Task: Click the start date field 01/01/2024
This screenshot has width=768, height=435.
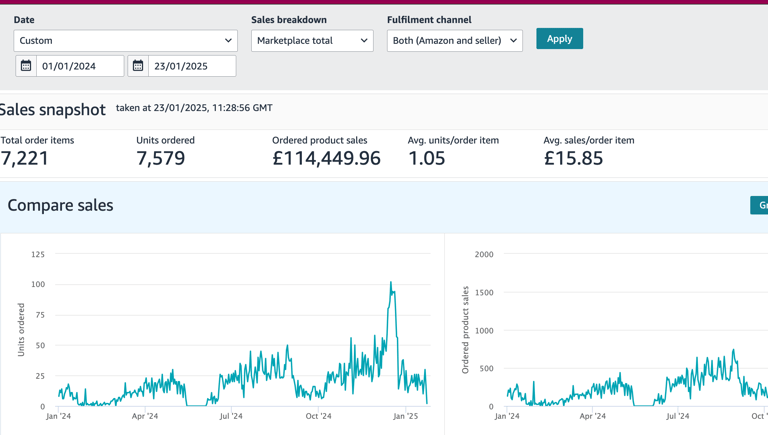Action: pos(80,66)
